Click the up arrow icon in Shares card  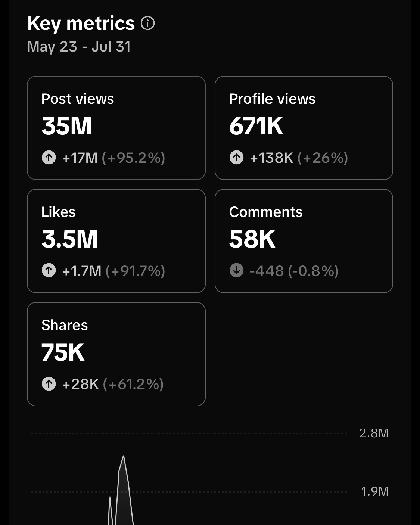tap(49, 384)
